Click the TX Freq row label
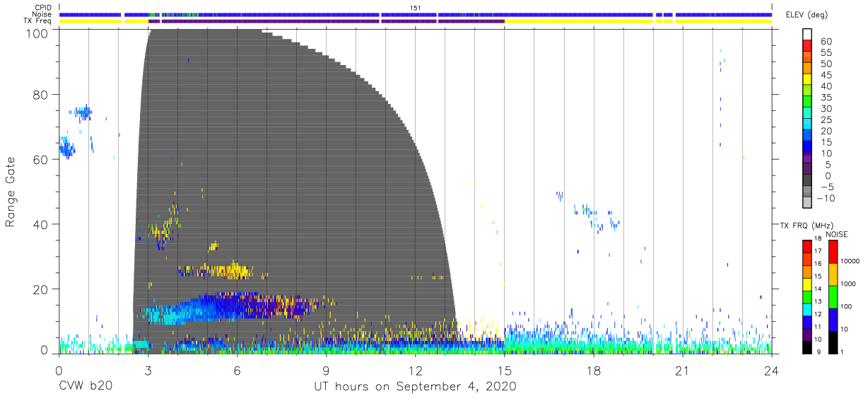The height and width of the screenshot is (401, 868). click(38, 21)
